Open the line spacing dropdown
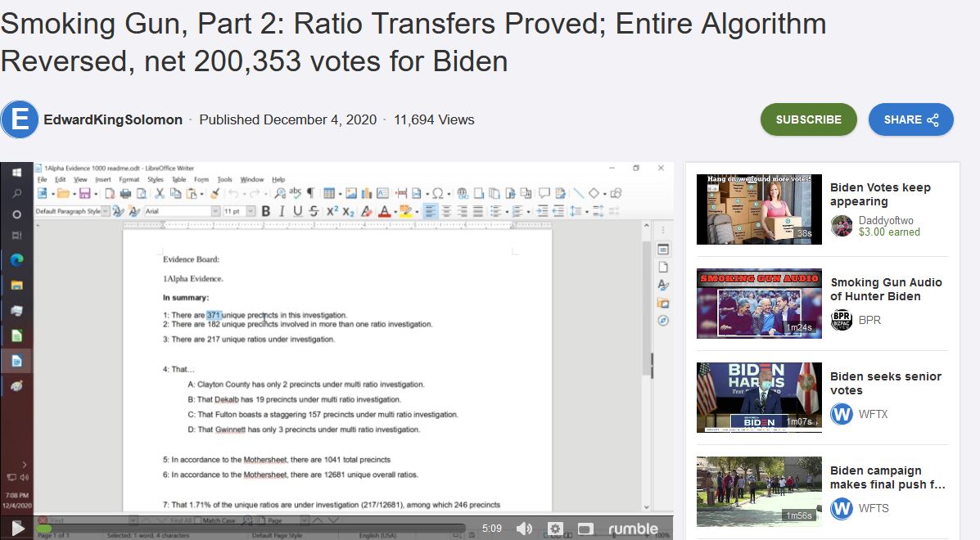Screen dimensions: 980x540 (587, 212)
